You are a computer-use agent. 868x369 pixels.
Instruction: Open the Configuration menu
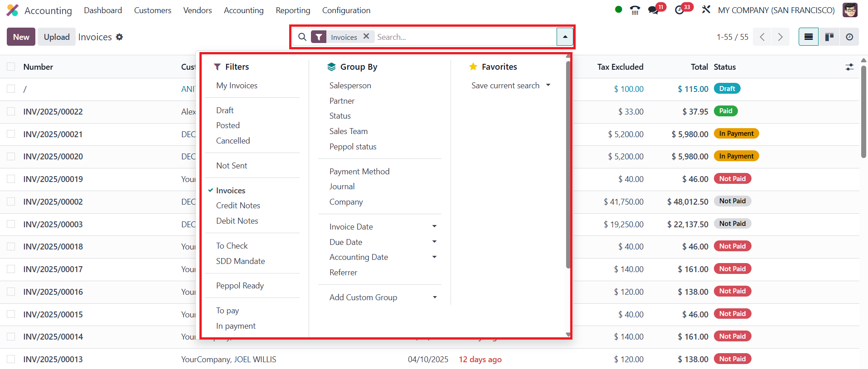click(x=346, y=10)
